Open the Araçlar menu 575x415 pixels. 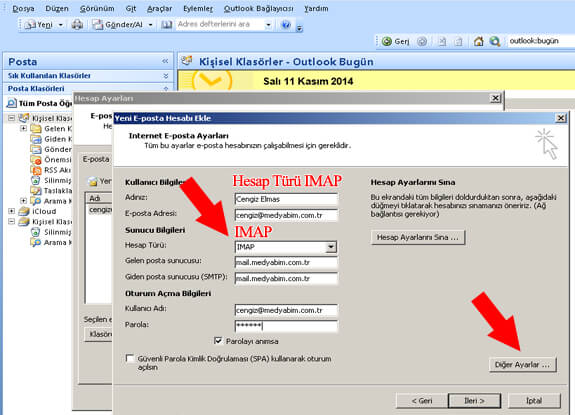160,8
